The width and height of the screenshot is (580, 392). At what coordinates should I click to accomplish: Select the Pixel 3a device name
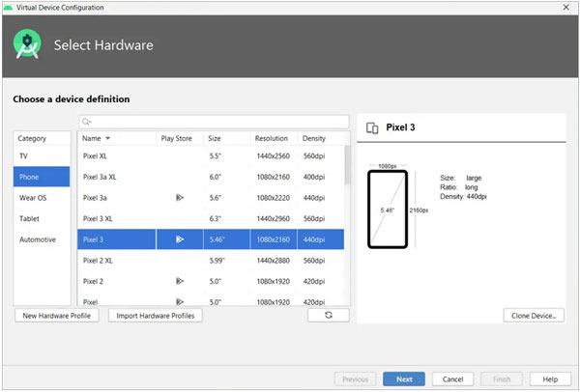click(95, 198)
